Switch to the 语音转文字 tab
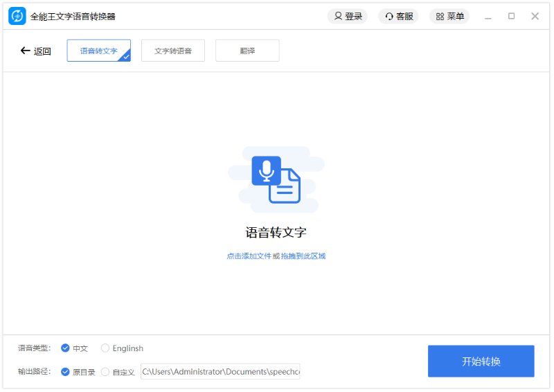The width and height of the screenshot is (554, 392). click(98, 51)
